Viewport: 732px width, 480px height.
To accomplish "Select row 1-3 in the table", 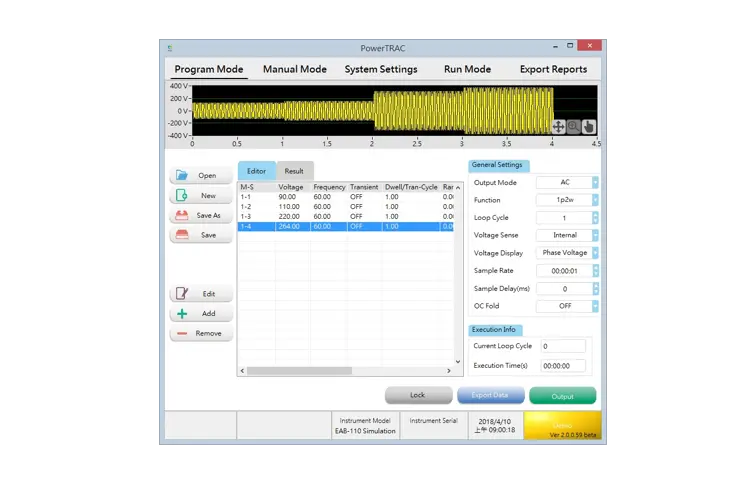I will pos(346,216).
